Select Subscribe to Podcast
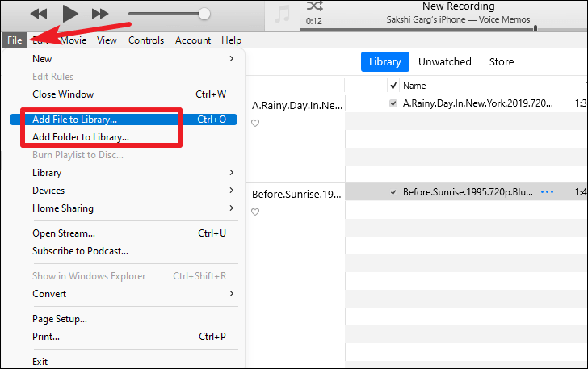The image size is (588, 369). (124, 251)
